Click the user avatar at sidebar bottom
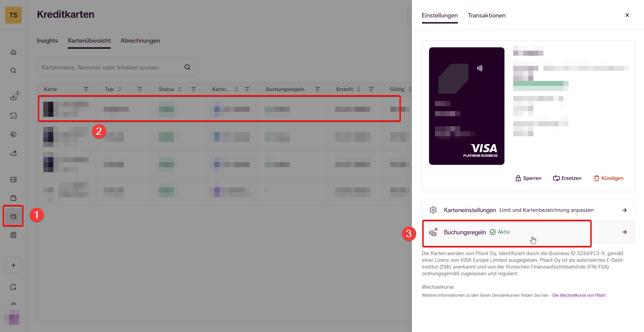This screenshot has width=644, height=332. pyautogui.click(x=14, y=317)
